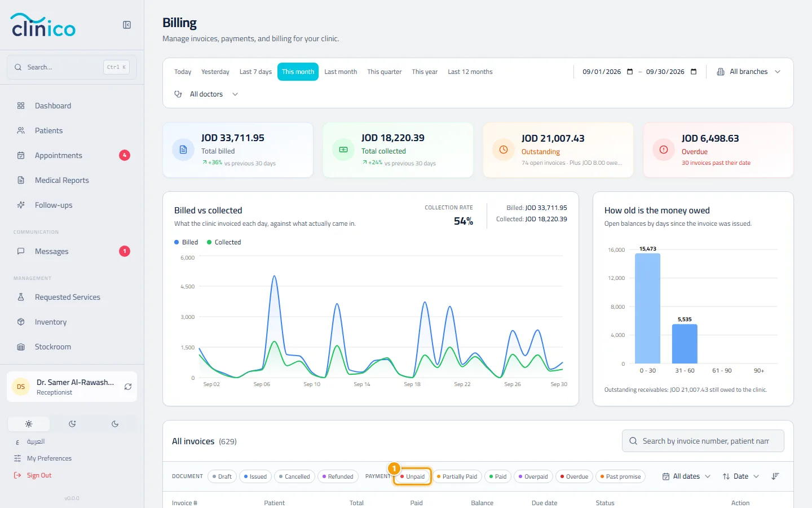The width and height of the screenshot is (812, 508).
Task: Select the This quarter range
Action: pos(385,72)
